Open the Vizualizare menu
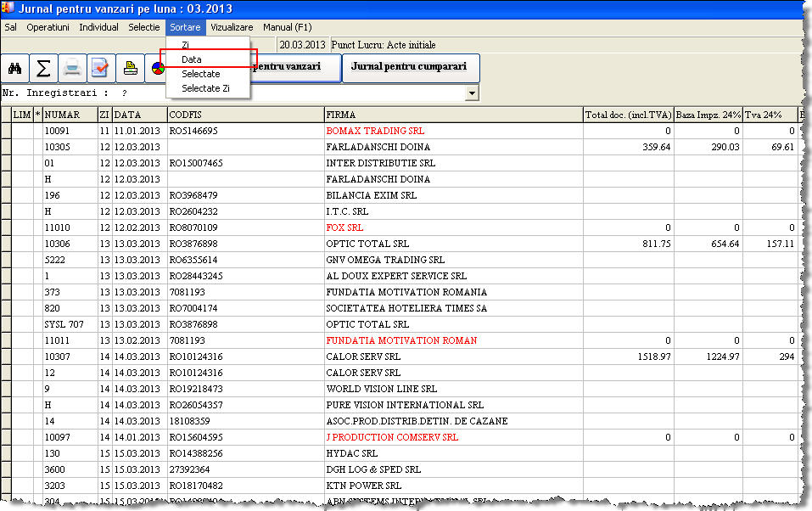The height and width of the screenshot is (511, 812). (232, 27)
